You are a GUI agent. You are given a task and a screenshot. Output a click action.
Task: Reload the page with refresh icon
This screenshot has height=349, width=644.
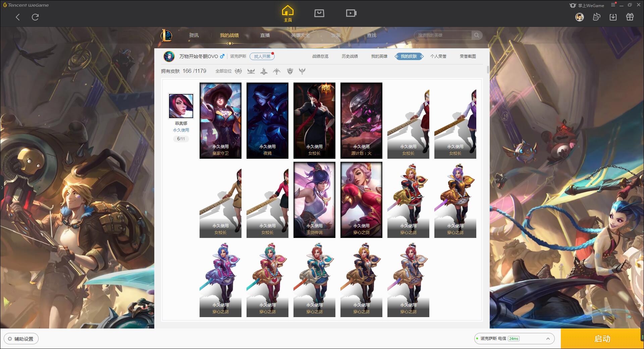[x=35, y=17]
